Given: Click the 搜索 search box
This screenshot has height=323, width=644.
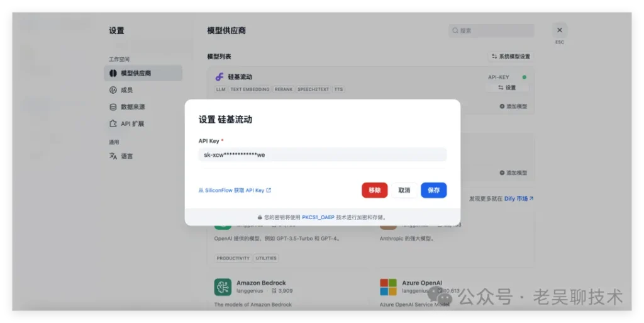Looking at the screenshot, I should coord(491,30).
